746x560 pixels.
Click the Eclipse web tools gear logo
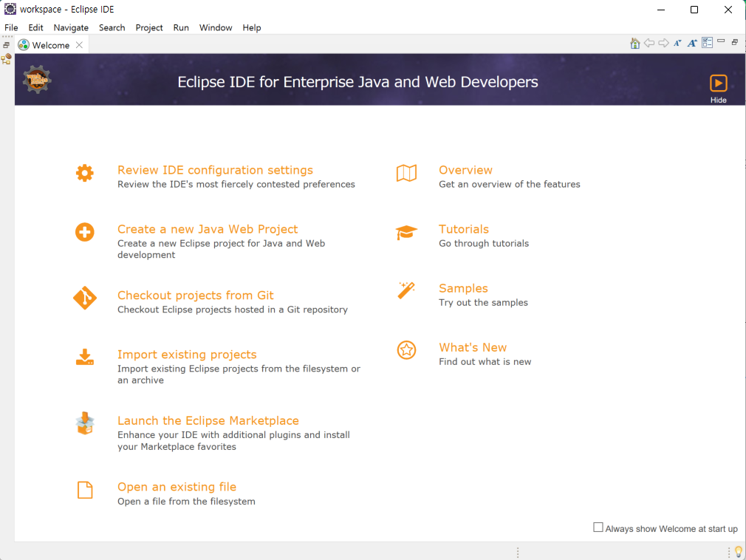click(37, 79)
